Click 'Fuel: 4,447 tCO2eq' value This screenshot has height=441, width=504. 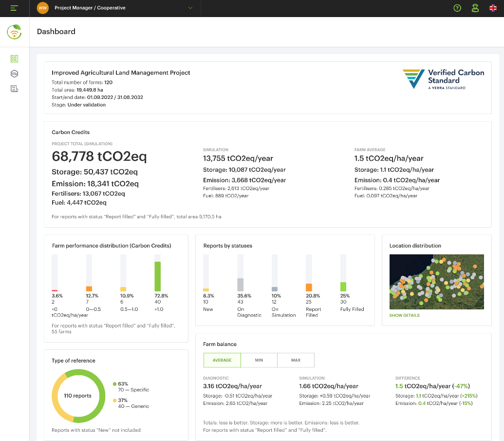click(x=79, y=203)
